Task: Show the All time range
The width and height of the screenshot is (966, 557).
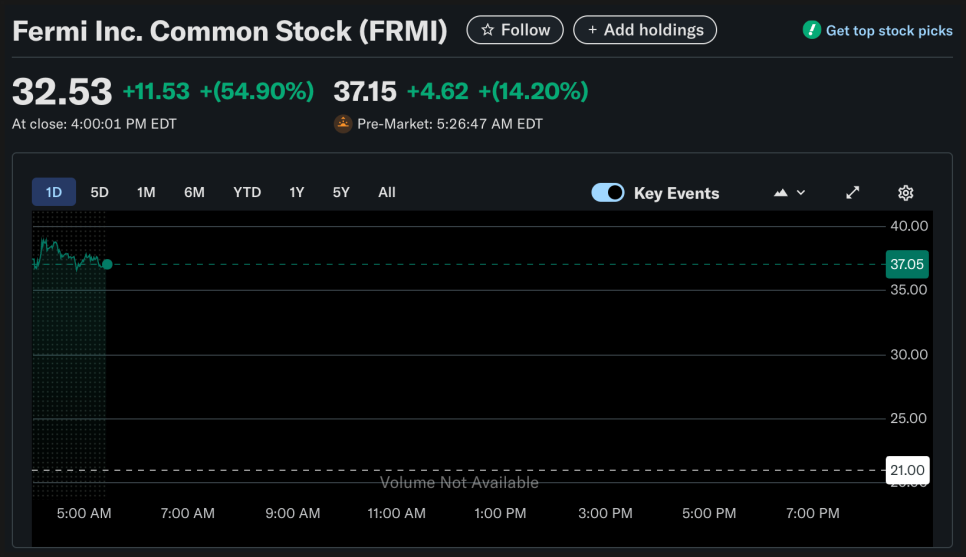Action: click(x=387, y=192)
